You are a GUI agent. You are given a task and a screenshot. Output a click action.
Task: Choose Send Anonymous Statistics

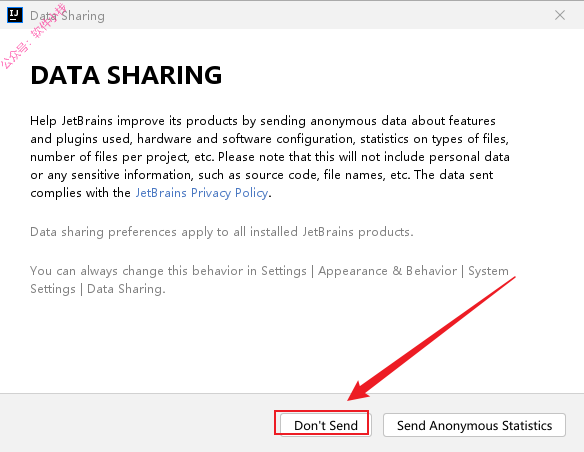(474, 425)
